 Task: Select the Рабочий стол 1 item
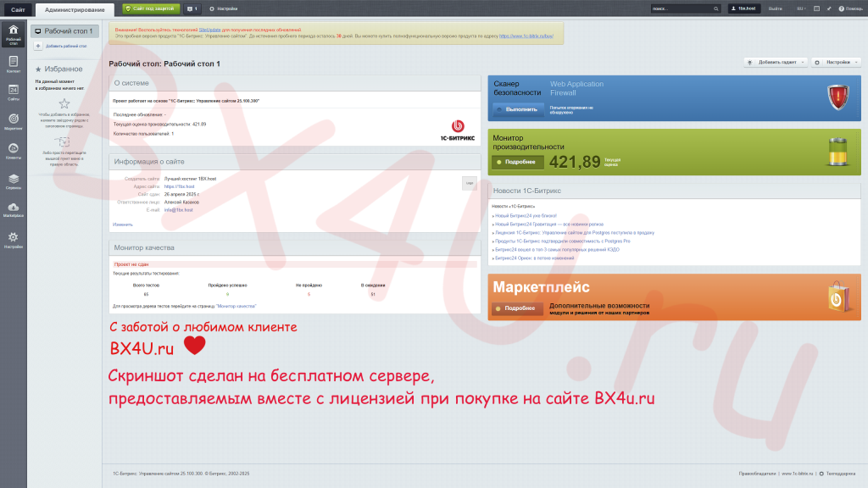coord(64,31)
